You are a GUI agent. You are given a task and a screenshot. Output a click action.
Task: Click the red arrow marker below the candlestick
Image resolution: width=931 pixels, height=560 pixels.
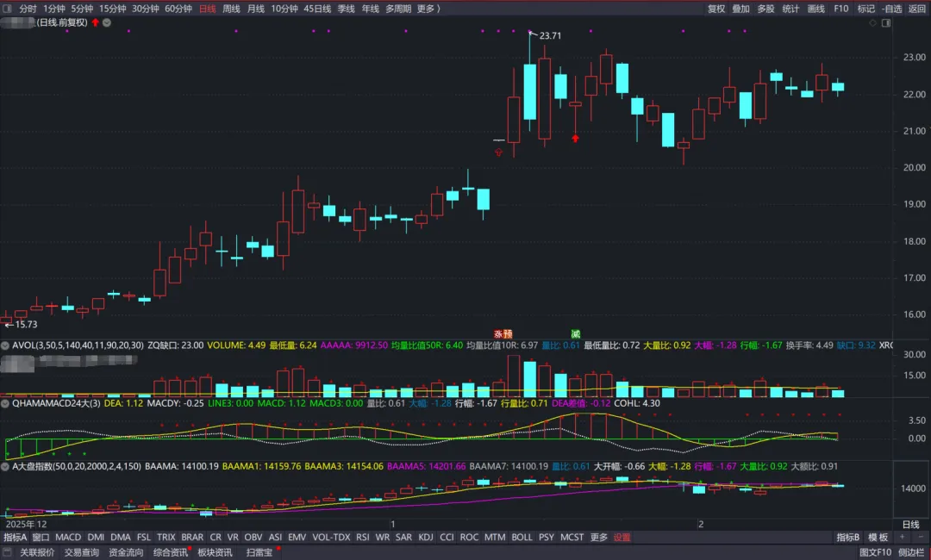pos(575,138)
